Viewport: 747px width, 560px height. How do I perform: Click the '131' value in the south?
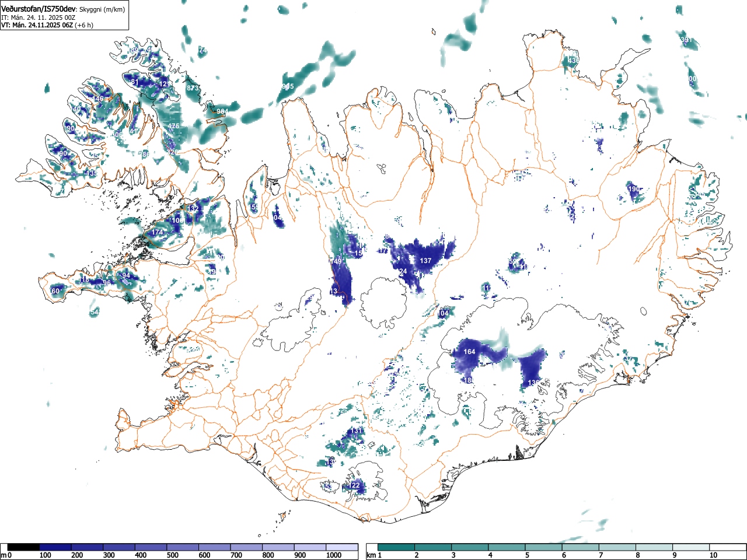pos(356,430)
